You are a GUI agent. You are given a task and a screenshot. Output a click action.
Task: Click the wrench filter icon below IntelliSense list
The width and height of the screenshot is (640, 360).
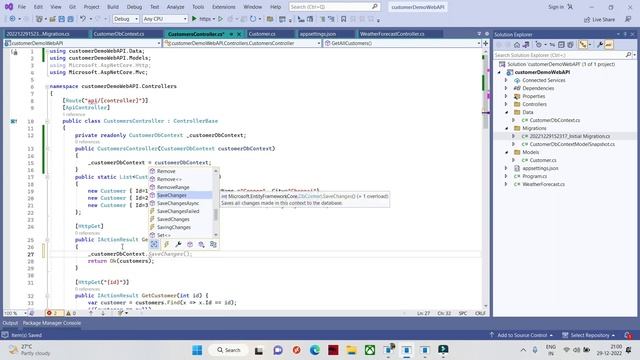(178, 244)
